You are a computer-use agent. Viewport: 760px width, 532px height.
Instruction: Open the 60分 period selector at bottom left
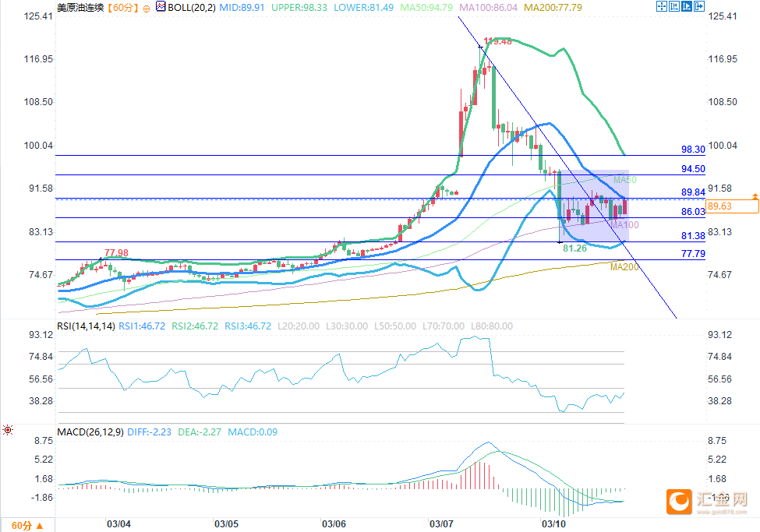click(x=27, y=526)
